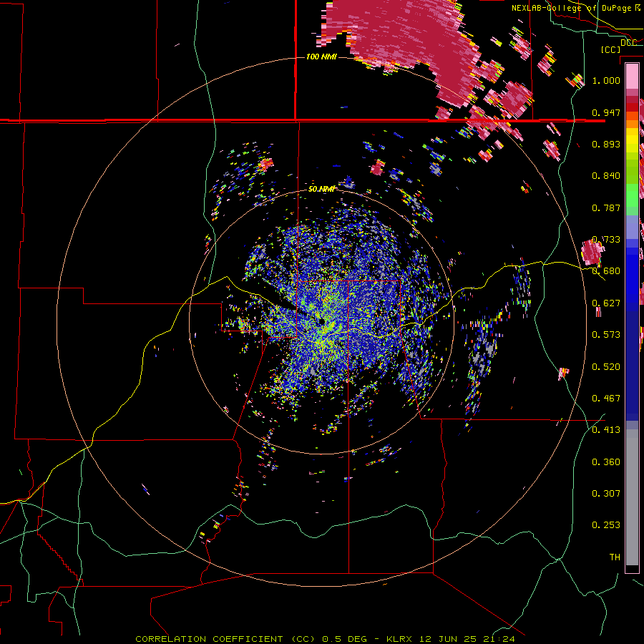Click the black radar site dot at center
The image size is (644, 644).
click(321, 321)
